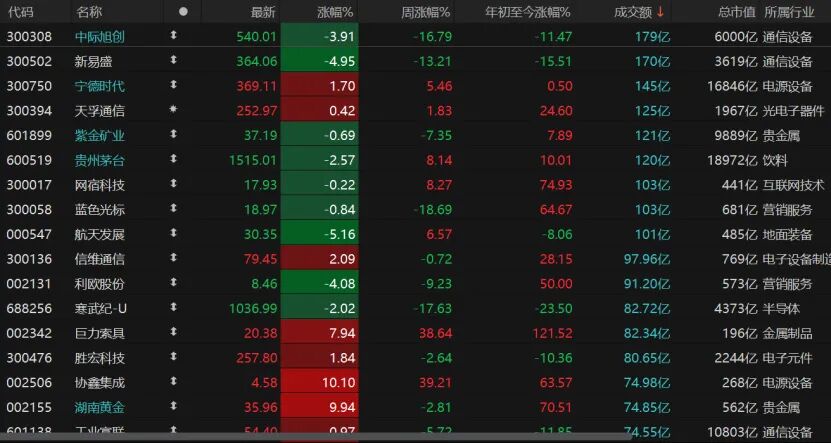Viewport: 831px width, 443px height.
Task: Click the marker icon in 巨力索具 row
Action: click(x=173, y=332)
